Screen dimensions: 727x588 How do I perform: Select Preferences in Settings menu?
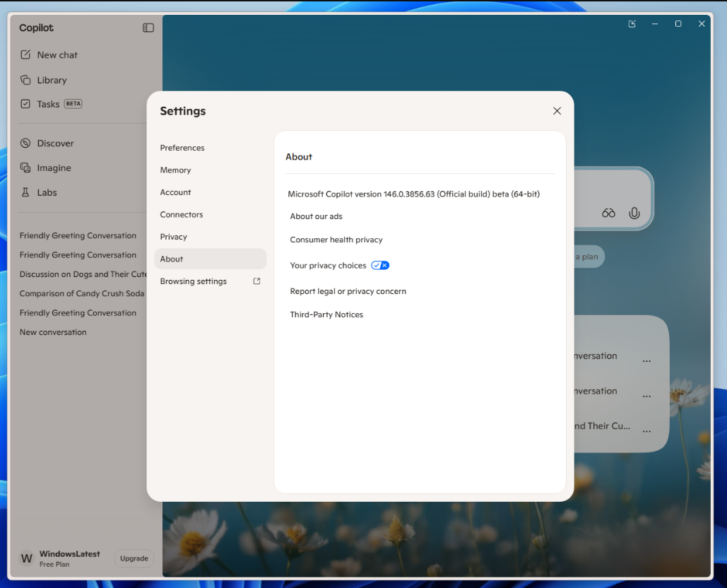pos(210,148)
